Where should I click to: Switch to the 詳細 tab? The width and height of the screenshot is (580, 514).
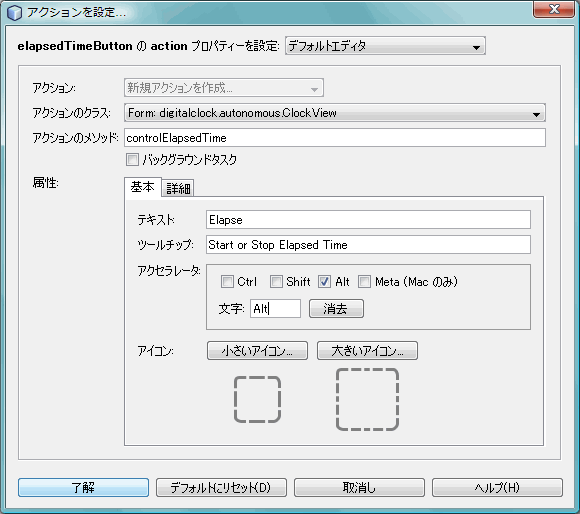(178, 189)
